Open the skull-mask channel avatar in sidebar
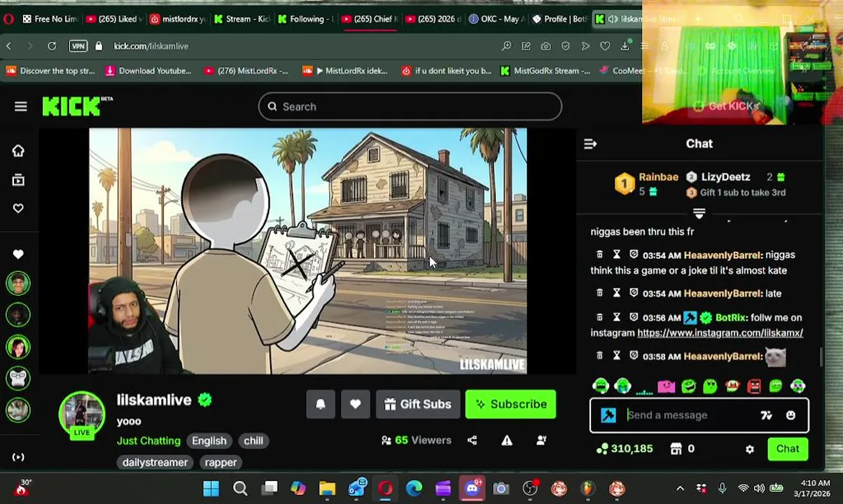Screen dimensions: 843x504 [x=18, y=378]
